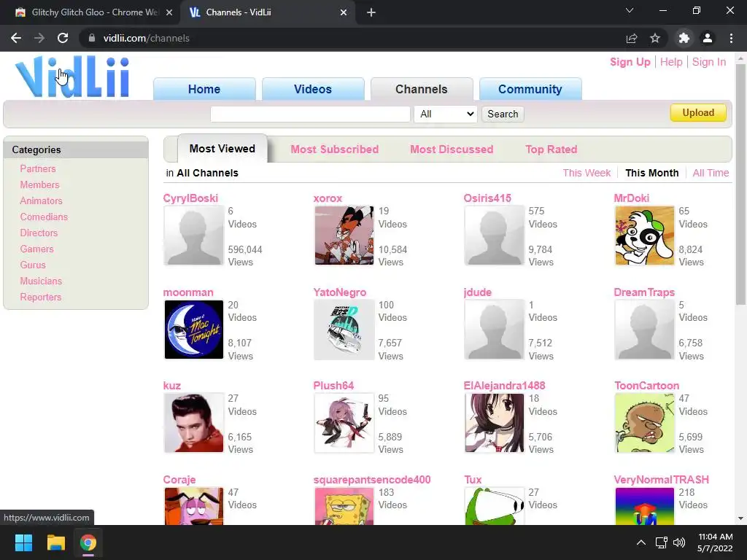Click the page vertical scrollbar thumb

coord(740,183)
